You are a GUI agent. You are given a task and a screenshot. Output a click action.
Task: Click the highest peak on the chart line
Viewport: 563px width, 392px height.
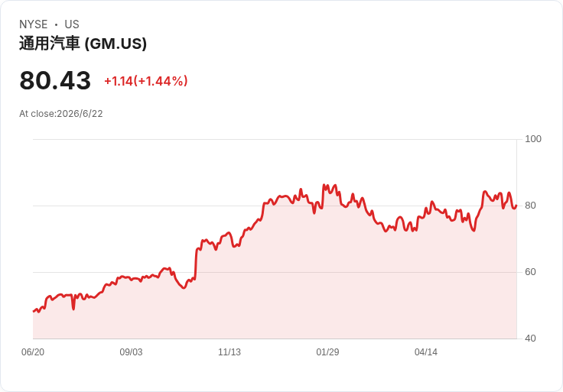(324, 185)
